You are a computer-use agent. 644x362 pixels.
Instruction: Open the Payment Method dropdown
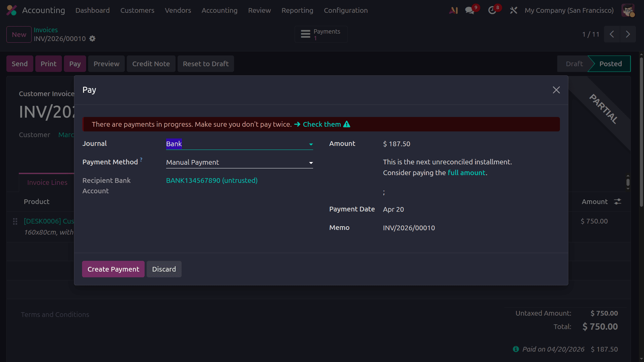(311, 163)
